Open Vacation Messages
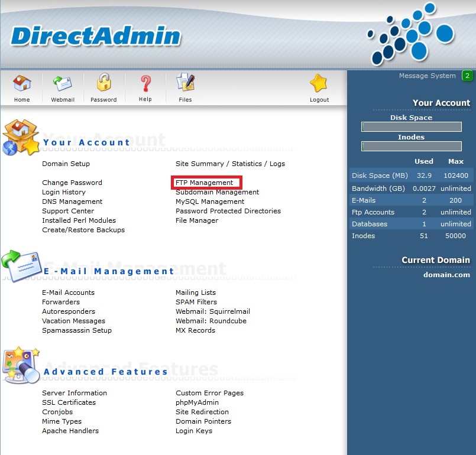 73,321
